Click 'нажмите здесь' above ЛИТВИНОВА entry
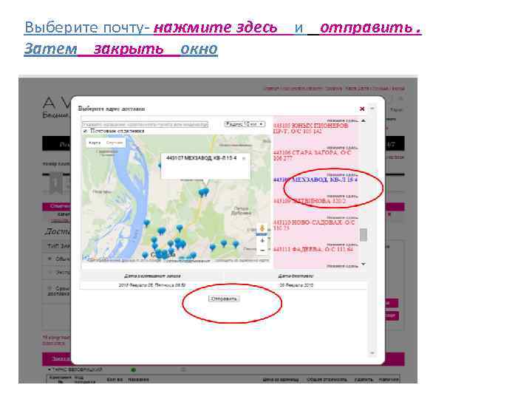Screen dimensions: 532x399 342,196
